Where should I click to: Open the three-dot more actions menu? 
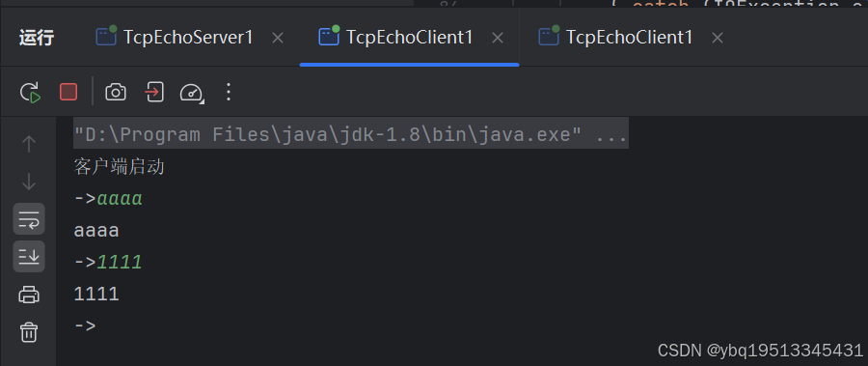[228, 92]
